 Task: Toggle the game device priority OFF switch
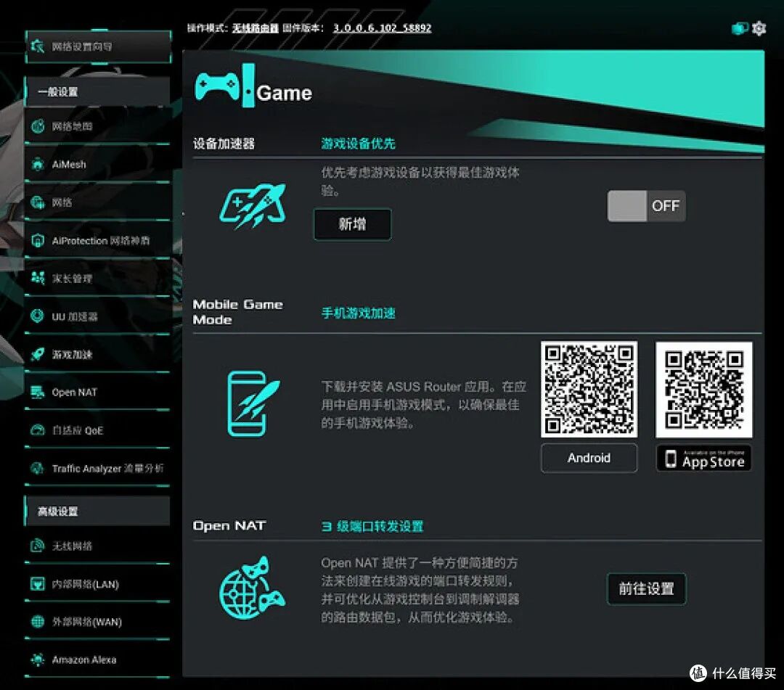646,206
